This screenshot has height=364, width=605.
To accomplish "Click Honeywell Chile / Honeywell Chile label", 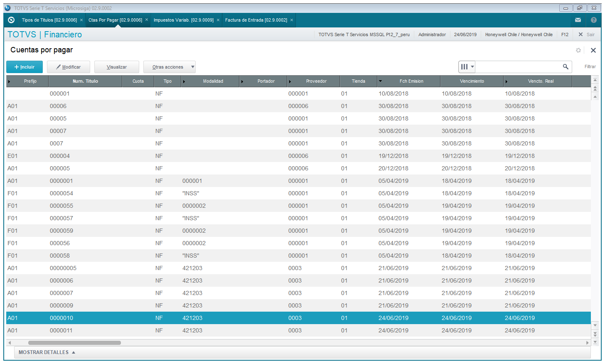I will tap(519, 34).
